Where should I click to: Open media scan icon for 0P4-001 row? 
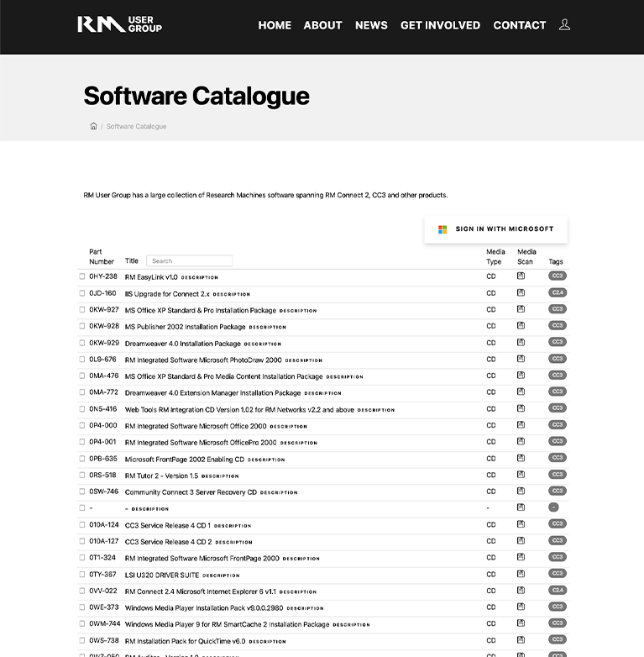521,441
